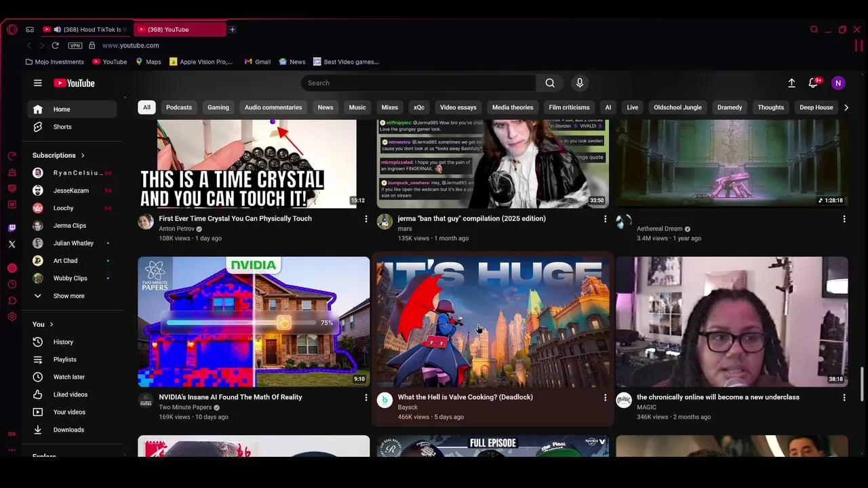
Task: Open the Liked videos link
Action: [72, 394]
